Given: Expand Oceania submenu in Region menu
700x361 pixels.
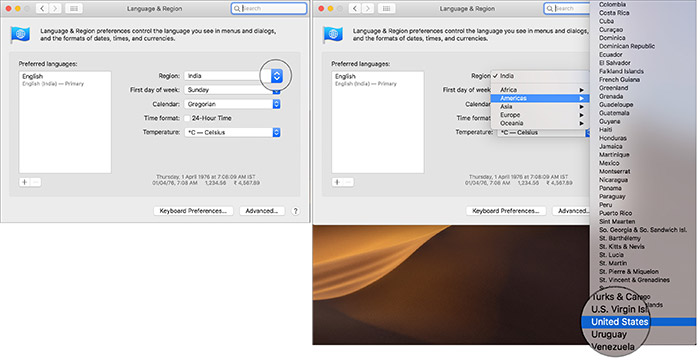Looking at the screenshot, I should (x=540, y=123).
